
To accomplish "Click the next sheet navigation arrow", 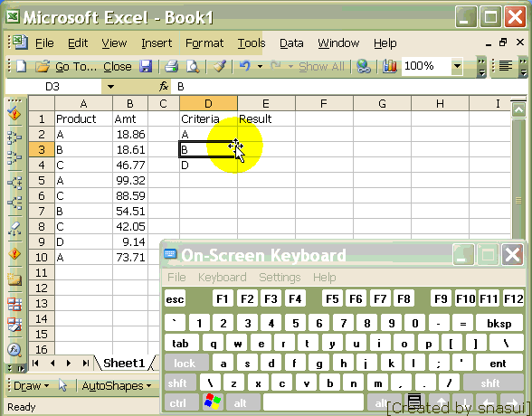I will pyautogui.click(x=69, y=364).
